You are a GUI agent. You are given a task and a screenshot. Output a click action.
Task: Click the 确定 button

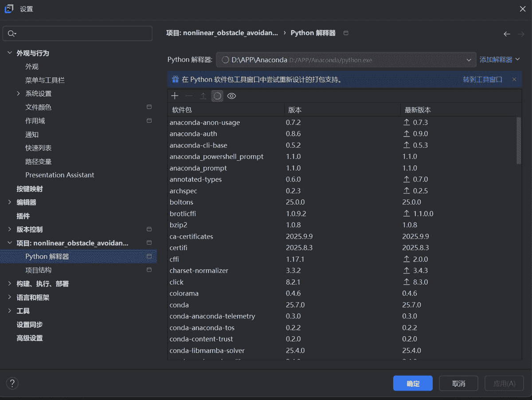(413, 383)
